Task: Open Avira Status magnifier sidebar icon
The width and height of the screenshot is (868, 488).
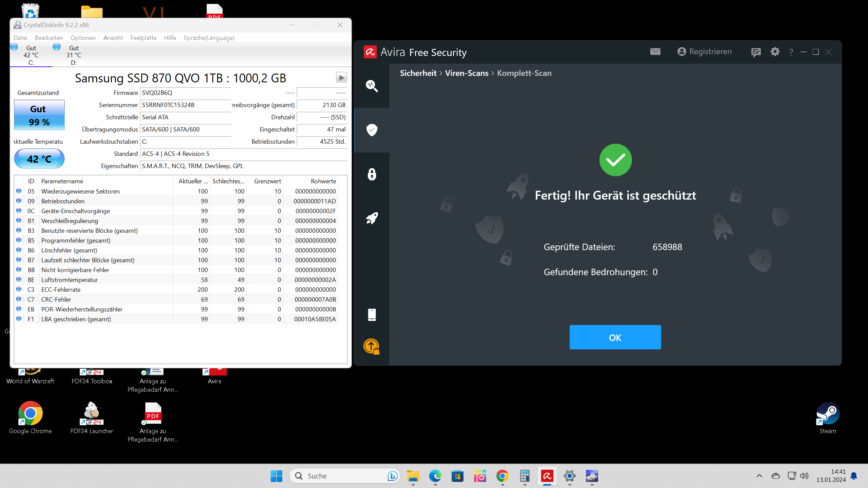Action: pos(372,86)
